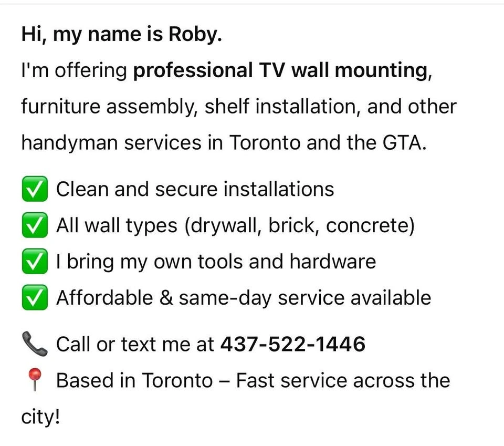This screenshot has width=504, height=446.
Task: Tap the phone number 437-522-1446
Action: pos(293,344)
